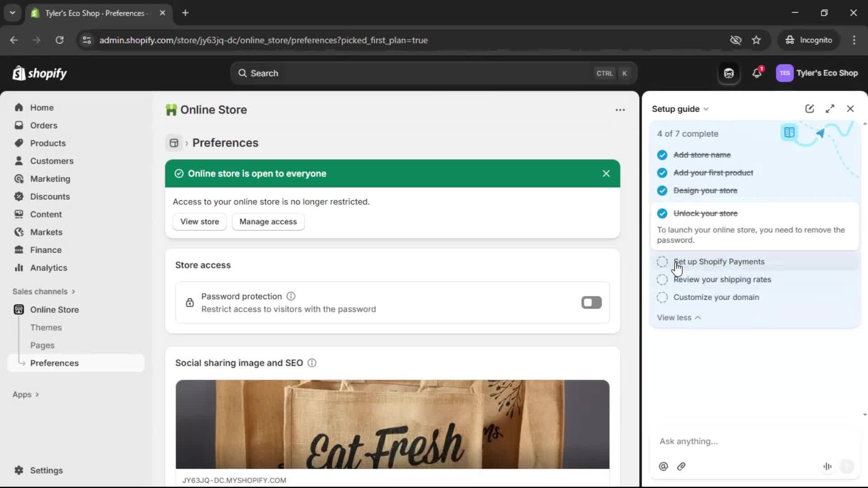Click inside the Ask anything input field
The image size is (868, 488).
tap(732, 441)
